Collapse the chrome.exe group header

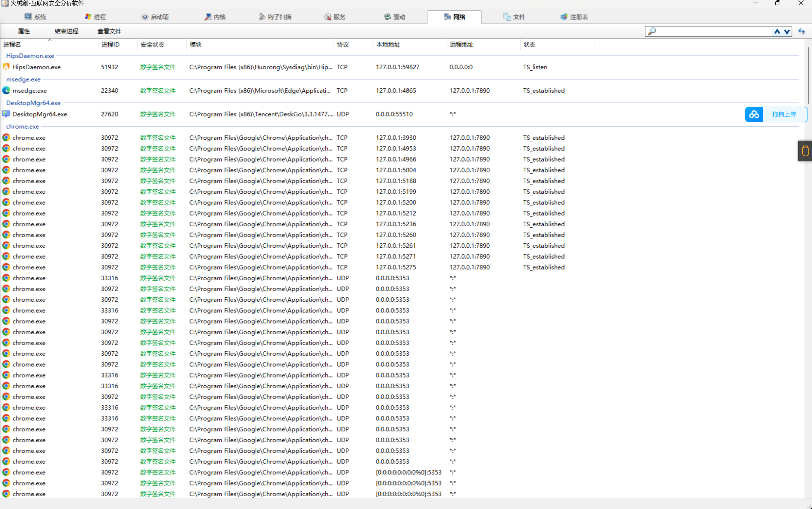coord(23,127)
